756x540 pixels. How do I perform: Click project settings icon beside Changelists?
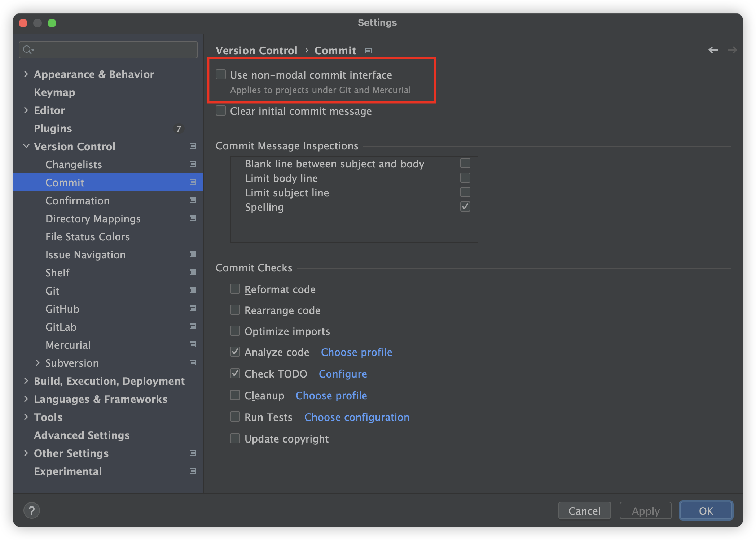(193, 164)
